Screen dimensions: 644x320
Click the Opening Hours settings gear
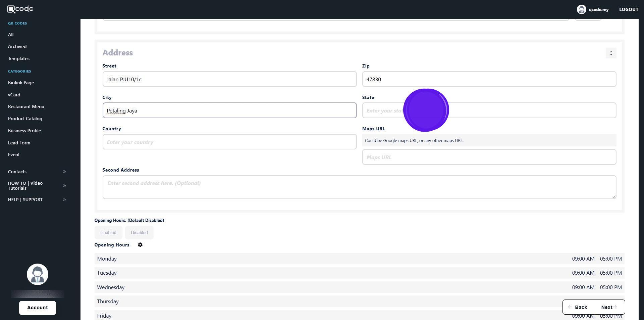click(140, 245)
